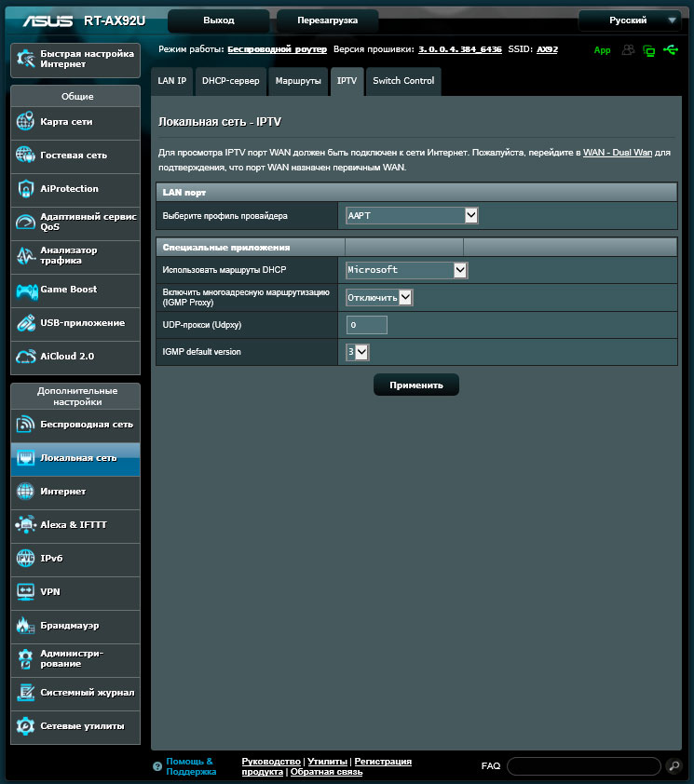Switch to the LAN IP tab
Image resolution: width=694 pixels, height=784 pixels.
click(x=172, y=81)
